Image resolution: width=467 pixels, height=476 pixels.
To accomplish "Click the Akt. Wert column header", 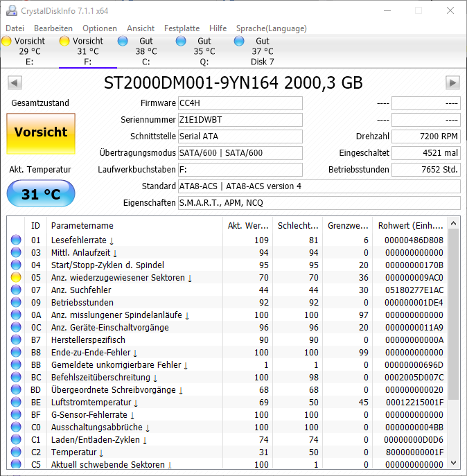I will pyautogui.click(x=248, y=226).
